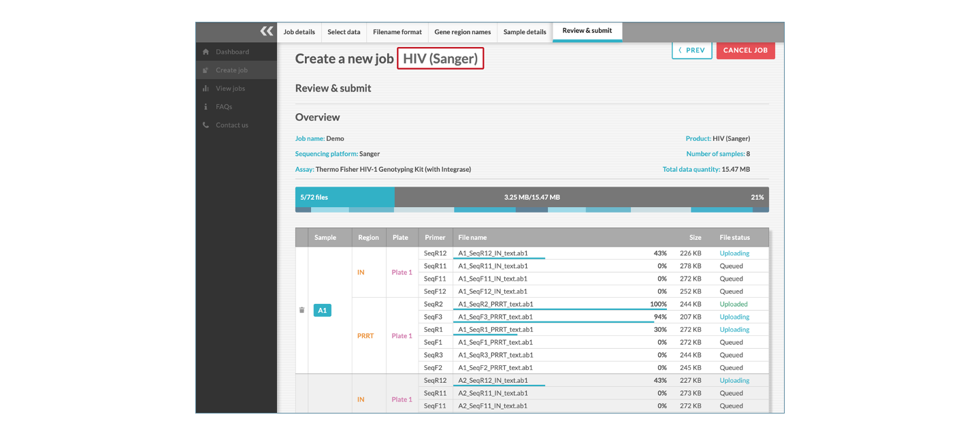Viewport: 980px width, 436px height.
Task: Click the Total data quantity label
Action: (x=691, y=170)
